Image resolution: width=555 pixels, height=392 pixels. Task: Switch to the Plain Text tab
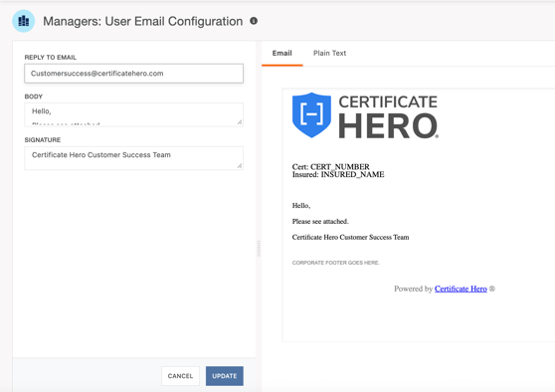click(x=329, y=53)
